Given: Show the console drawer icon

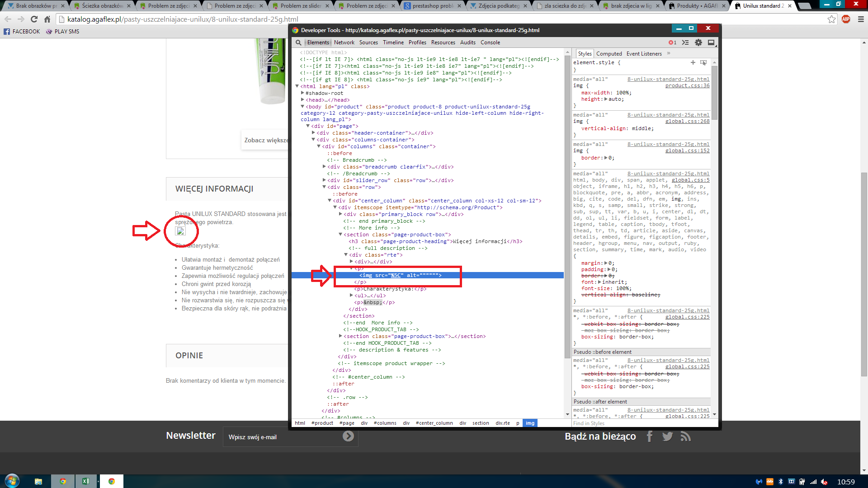Looking at the screenshot, I should [685, 42].
